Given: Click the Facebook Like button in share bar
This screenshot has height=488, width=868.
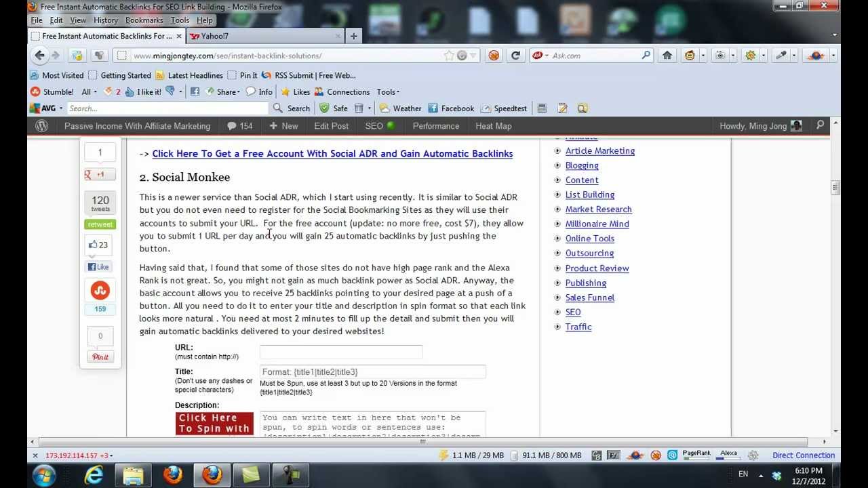Looking at the screenshot, I should 99,267.
